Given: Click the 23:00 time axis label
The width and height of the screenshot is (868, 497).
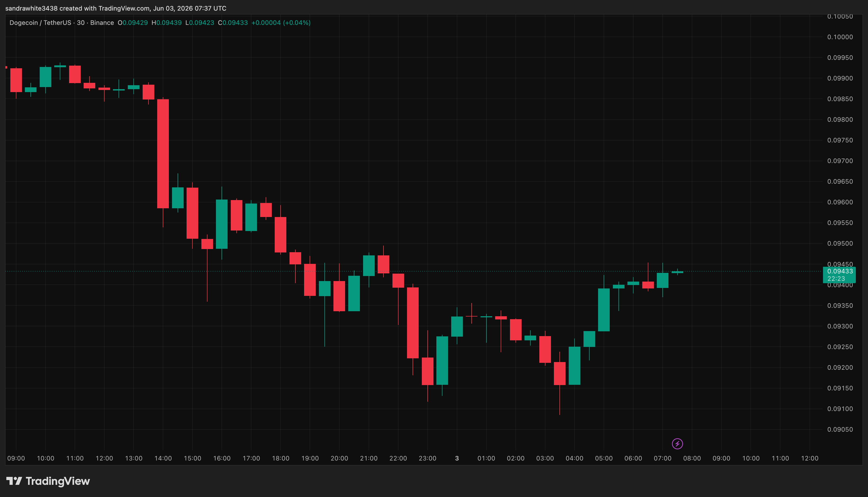Looking at the screenshot, I should (427, 458).
